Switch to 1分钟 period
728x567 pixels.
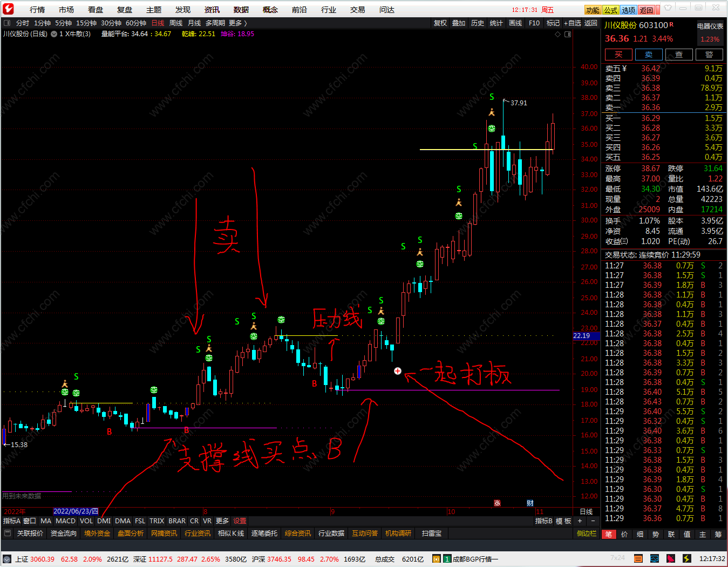coord(42,23)
